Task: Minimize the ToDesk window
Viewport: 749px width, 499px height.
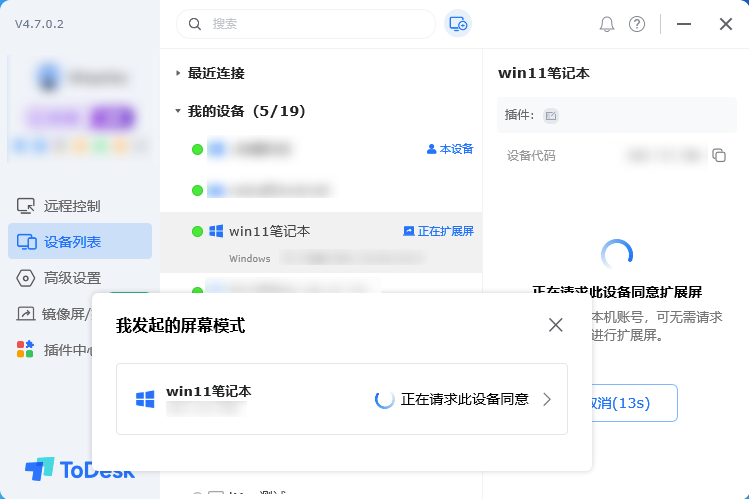Action: [x=684, y=24]
